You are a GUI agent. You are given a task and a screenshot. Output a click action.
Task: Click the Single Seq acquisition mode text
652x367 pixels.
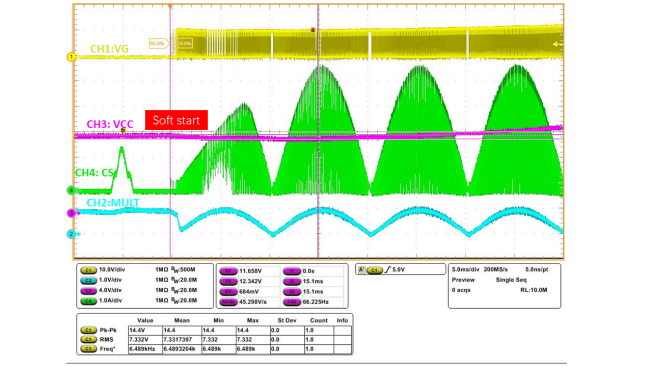[x=511, y=280]
